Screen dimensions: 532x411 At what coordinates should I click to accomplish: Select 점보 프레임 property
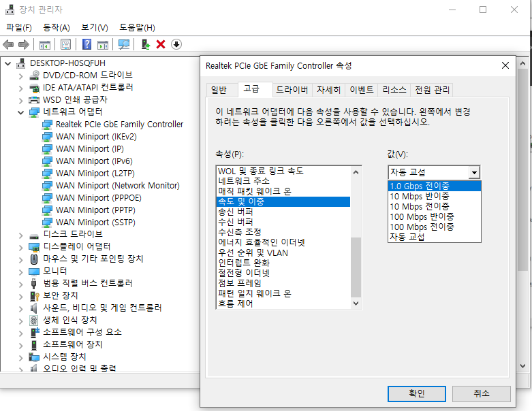pyautogui.click(x=283, y=283)
